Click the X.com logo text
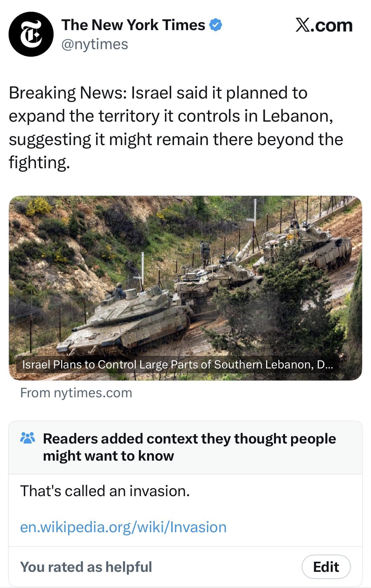Screen dimensions: 371x588 point(324,25)
